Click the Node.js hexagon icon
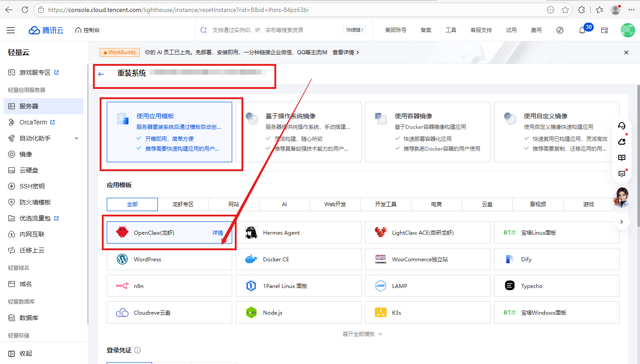This screenshot has width=640, height=364. (251, 312)
